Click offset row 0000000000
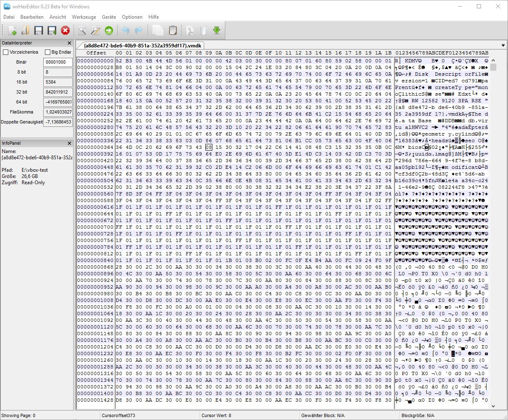Image resolution: width=508 pixels, height=420 pixels. 95,61
